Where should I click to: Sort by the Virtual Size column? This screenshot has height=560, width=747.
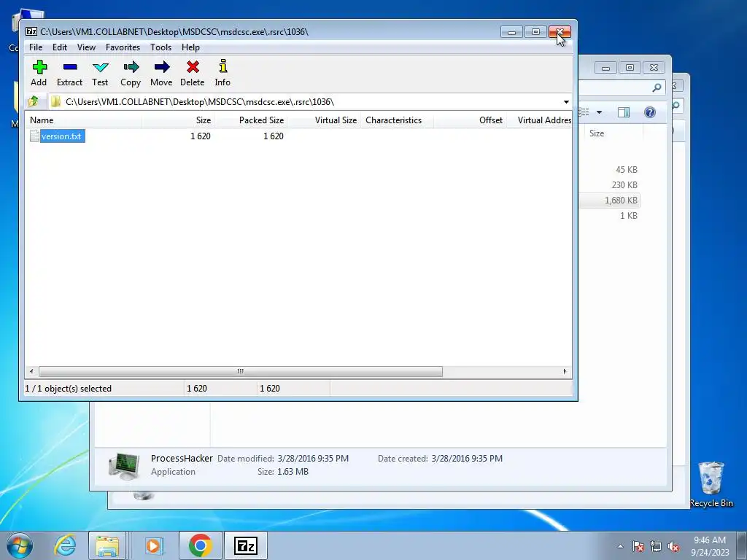point(325,120)
